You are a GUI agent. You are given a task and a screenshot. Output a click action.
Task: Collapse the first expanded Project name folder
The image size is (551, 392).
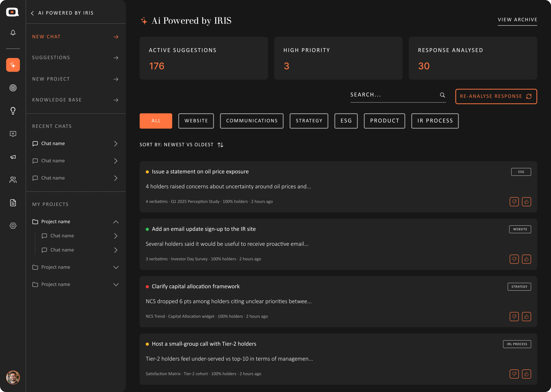(116, 222)
